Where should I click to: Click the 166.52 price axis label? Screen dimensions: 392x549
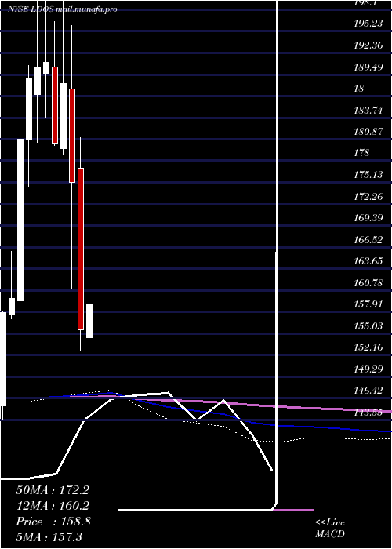tap(368, 239)
